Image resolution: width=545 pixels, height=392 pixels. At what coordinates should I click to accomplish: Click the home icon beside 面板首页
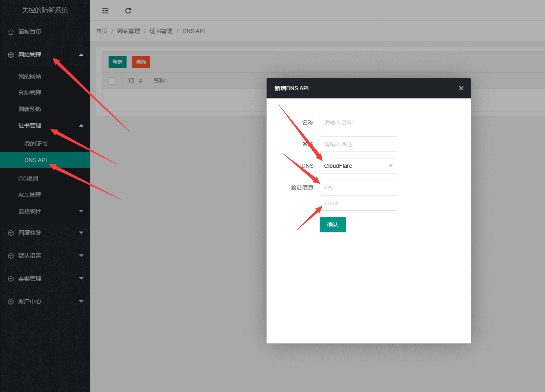click(x=11, y=32)
